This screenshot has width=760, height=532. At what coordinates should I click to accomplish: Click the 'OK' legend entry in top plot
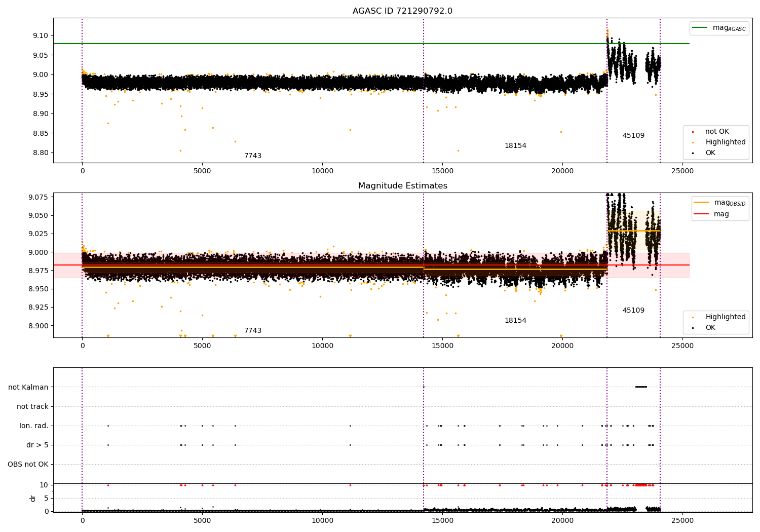pos(710,153)
